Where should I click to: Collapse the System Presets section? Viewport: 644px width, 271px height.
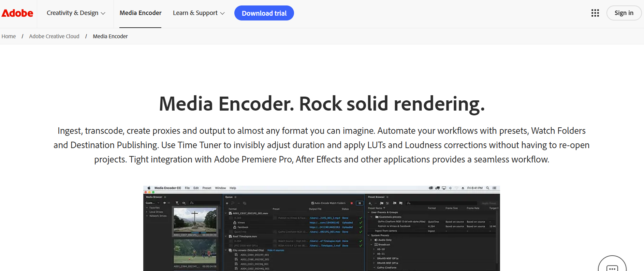369,235
